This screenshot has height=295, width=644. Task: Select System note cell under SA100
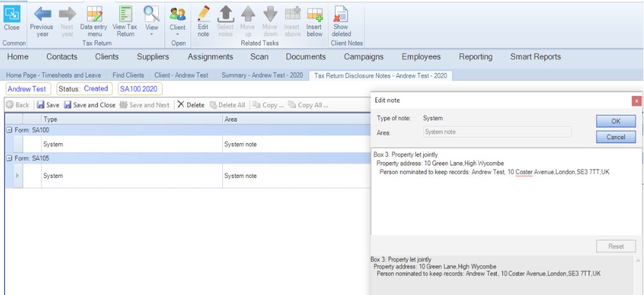point(296,144)
